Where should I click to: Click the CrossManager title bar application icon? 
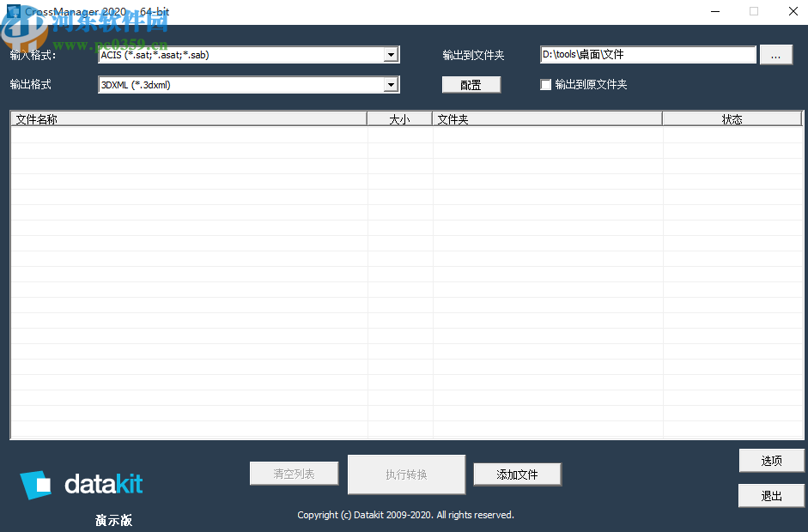pos(12,11)
